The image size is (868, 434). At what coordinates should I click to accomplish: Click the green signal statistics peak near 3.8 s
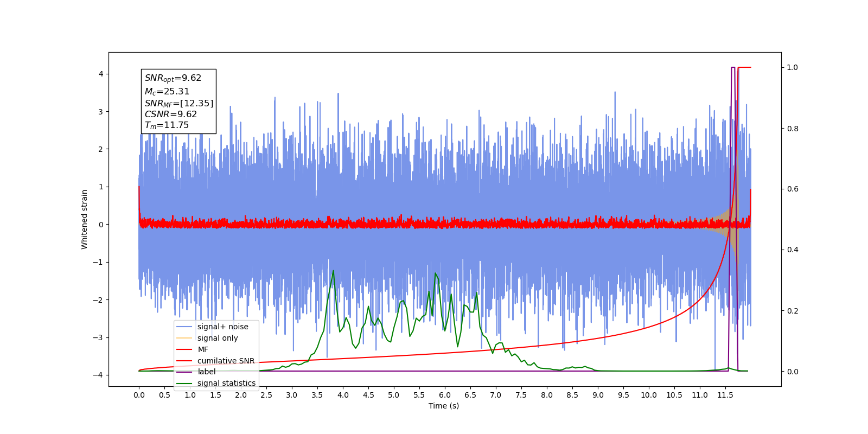(x=333, y=271)
